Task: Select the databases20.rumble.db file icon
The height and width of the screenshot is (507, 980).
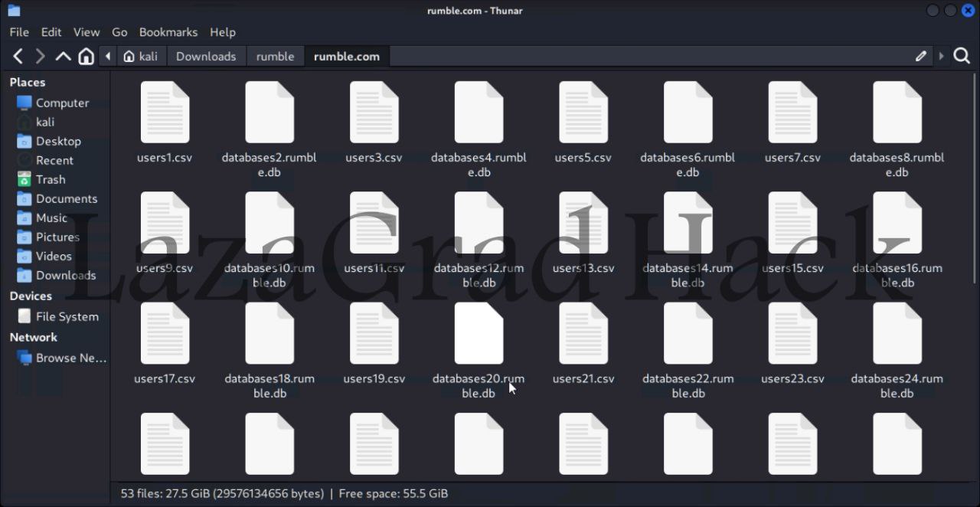Action: pyautogui.click(x=479, y=333)
